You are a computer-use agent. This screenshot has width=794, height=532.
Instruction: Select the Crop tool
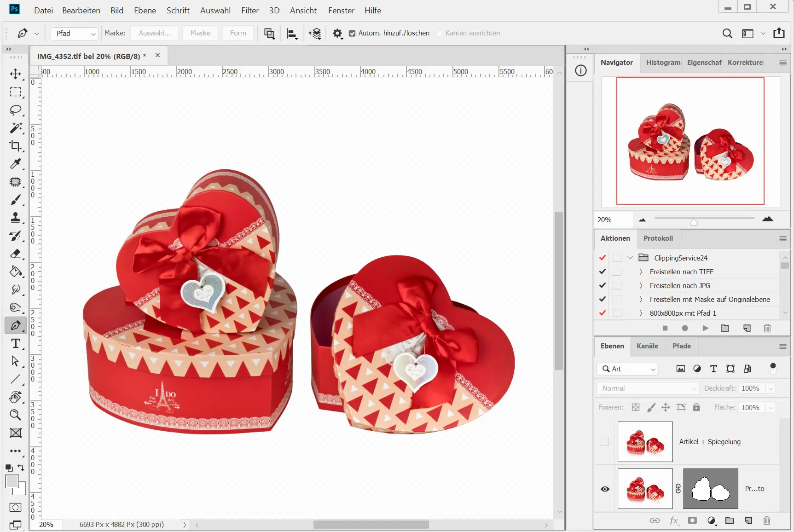[16, 146]
